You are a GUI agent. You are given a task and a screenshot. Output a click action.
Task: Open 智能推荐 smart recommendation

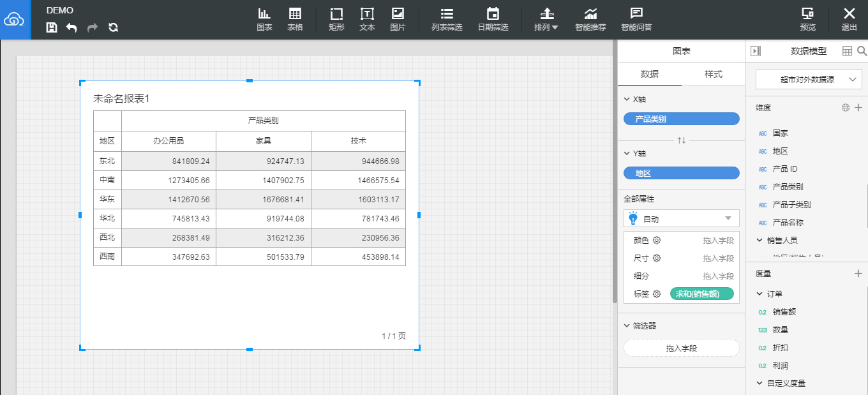(590, 20)
